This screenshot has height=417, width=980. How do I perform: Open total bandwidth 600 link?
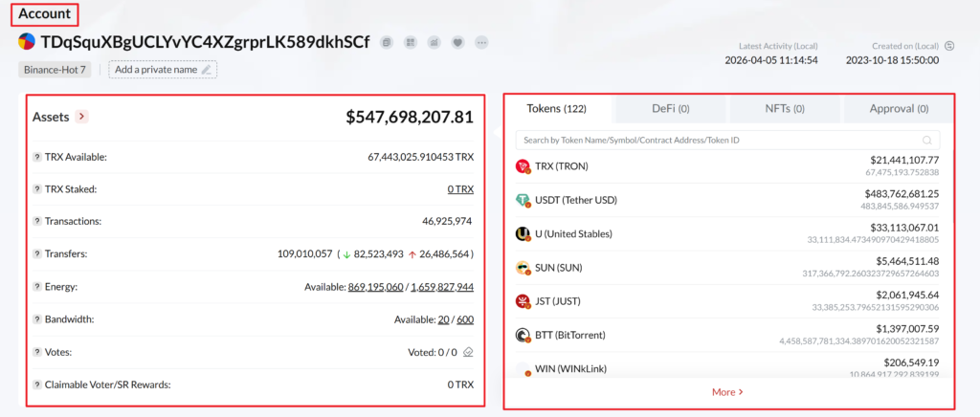465,319
